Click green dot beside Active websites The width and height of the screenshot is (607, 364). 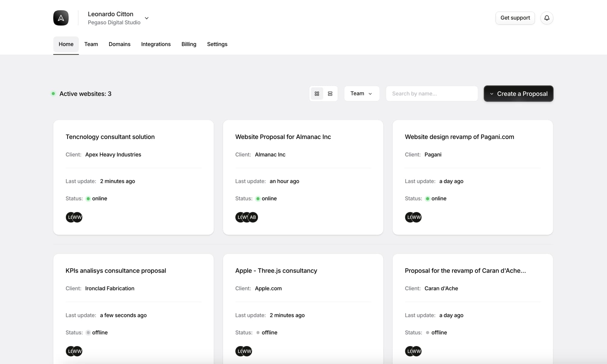53,93
